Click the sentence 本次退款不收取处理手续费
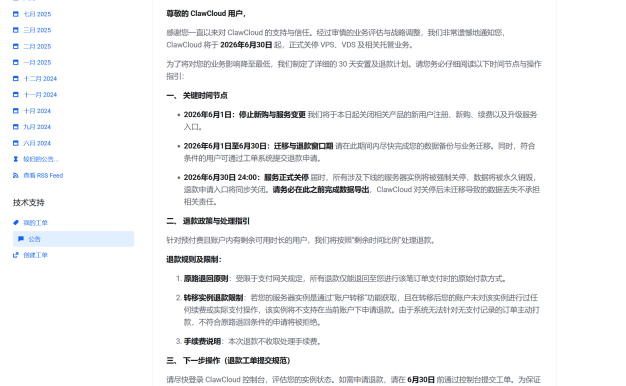 coord(274,342)
